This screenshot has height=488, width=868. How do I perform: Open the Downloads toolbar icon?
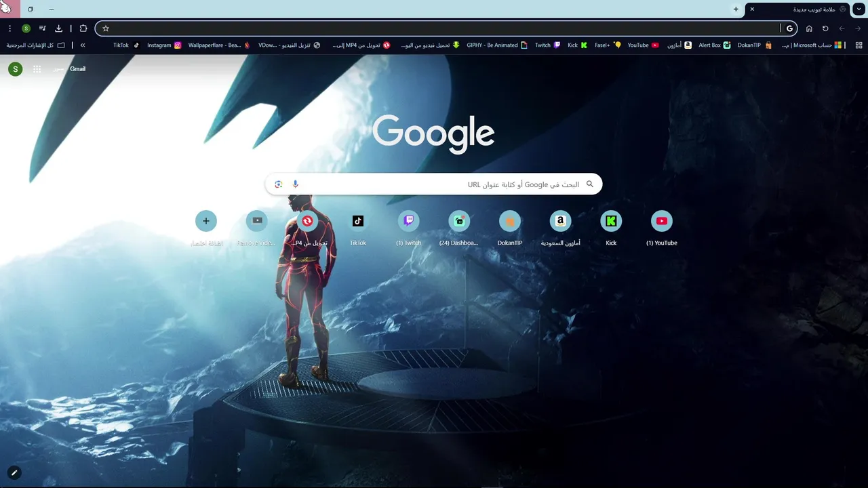[x=59, y=28]
